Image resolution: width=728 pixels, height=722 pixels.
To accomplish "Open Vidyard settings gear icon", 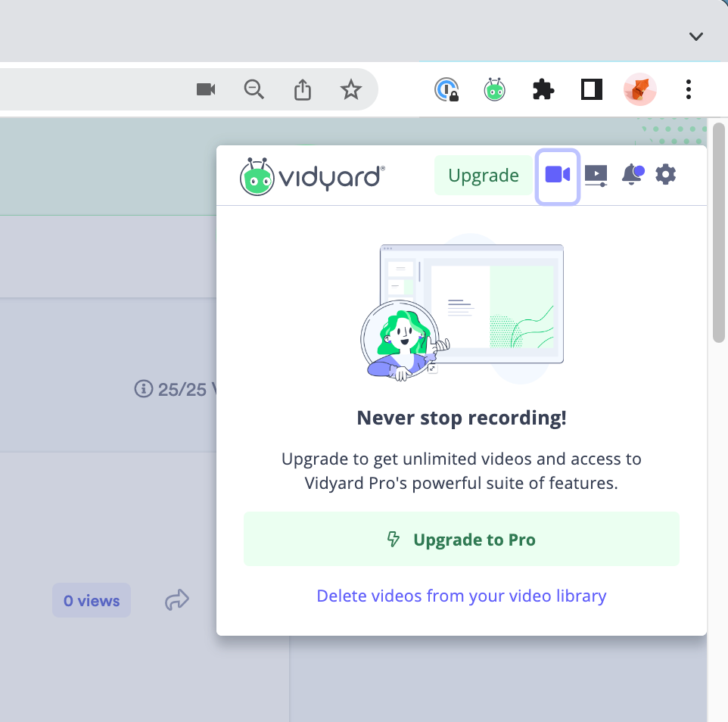I will point(666,175).
